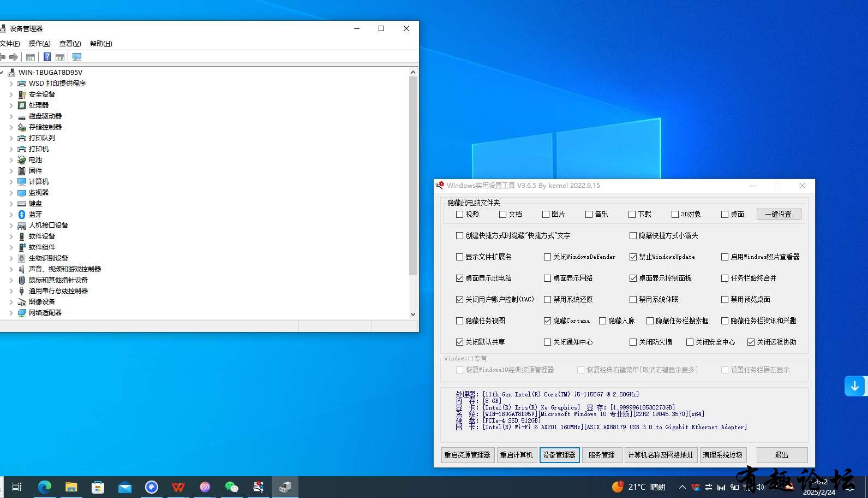Expand the 人机接口设备 tree node
Image resolution: width=868 pixels, height=498 pixels.
(11, 225)
